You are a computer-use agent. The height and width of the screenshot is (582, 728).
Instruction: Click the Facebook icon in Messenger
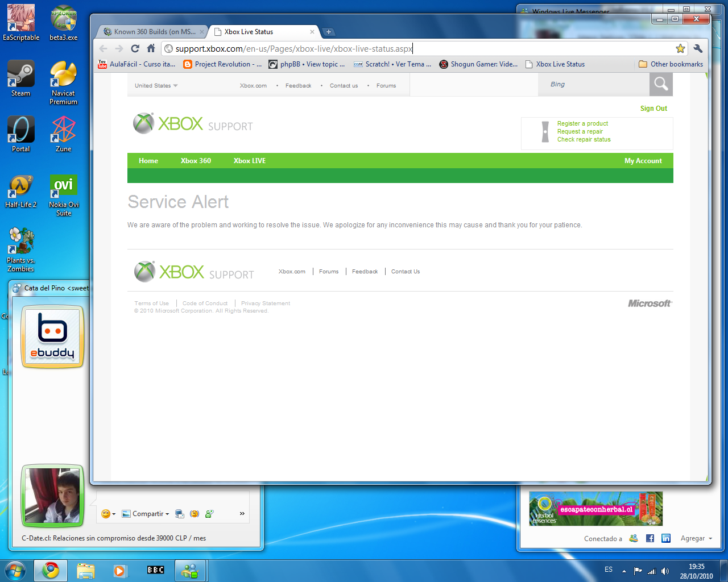(x=650, y=538)
